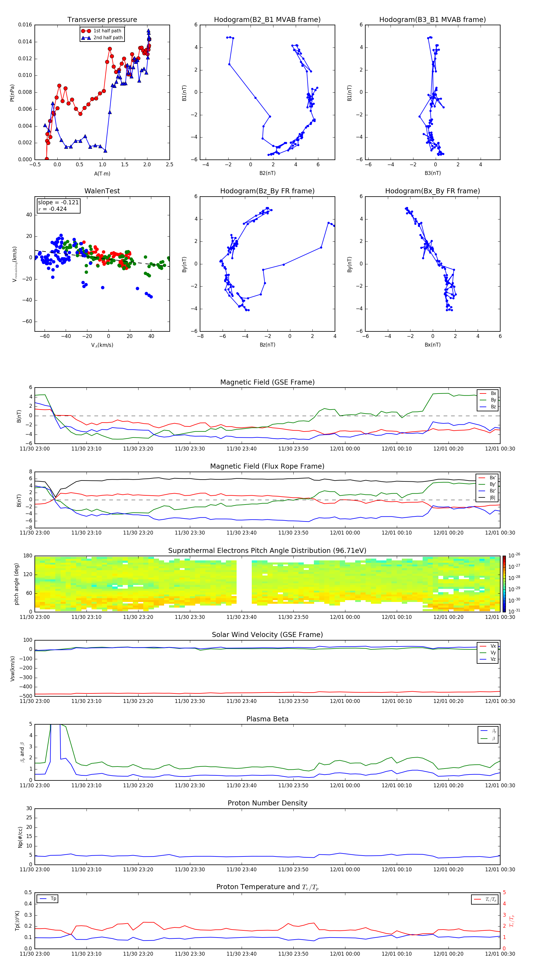Image resolution: width=535 pixels, height=980 pixels.
Task: Click the 'Plasma Beta' plot title
Action: pos(267,719)
